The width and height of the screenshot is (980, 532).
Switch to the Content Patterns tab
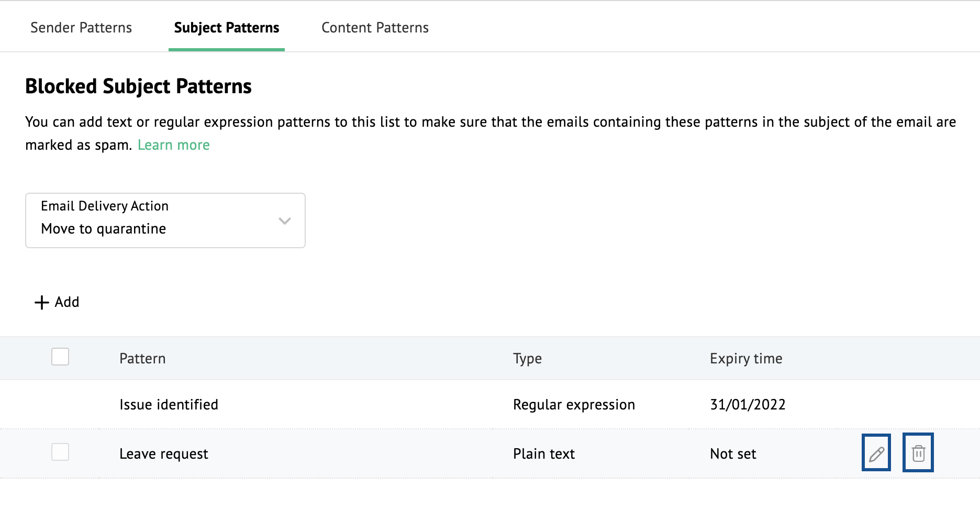click(375, 27)
